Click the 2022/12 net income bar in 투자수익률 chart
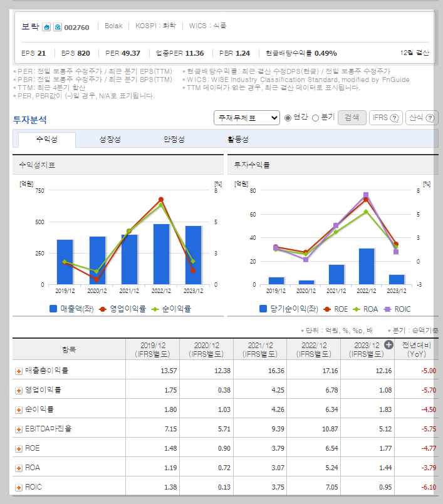Screen dimensions: 443x504 click(x=367, y=267)
